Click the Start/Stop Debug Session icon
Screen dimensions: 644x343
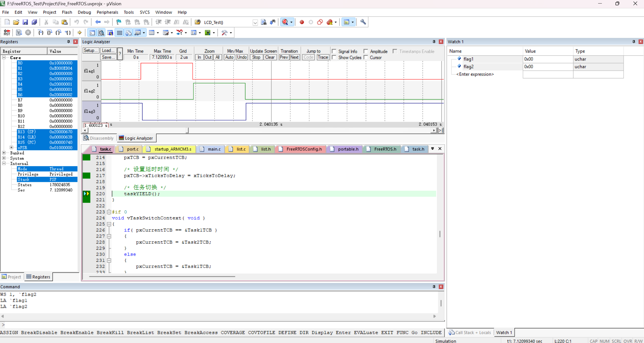click(x=285, y=22)
